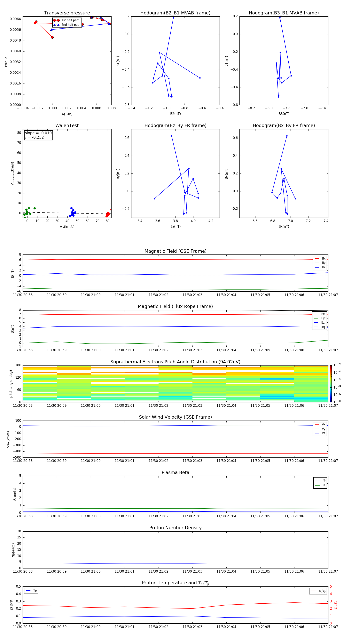This screenshot has height=644, width=351.
Task: Click the βp legend entry in Plasma Beta
Action: [x=320, y=480]
